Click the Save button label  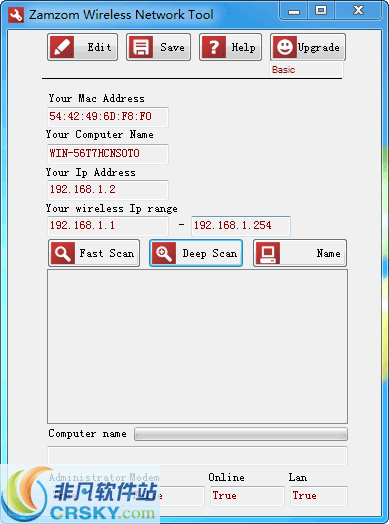click(x=172, y=47)
